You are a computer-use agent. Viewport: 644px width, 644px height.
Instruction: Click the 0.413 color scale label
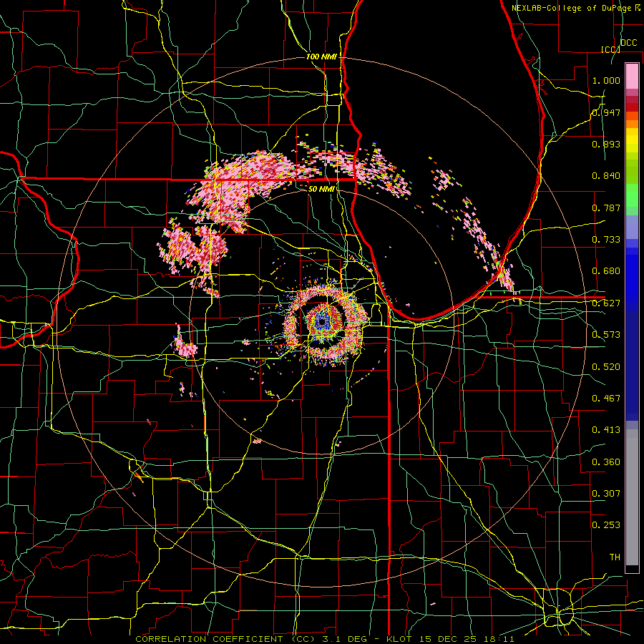coord(606,430)
